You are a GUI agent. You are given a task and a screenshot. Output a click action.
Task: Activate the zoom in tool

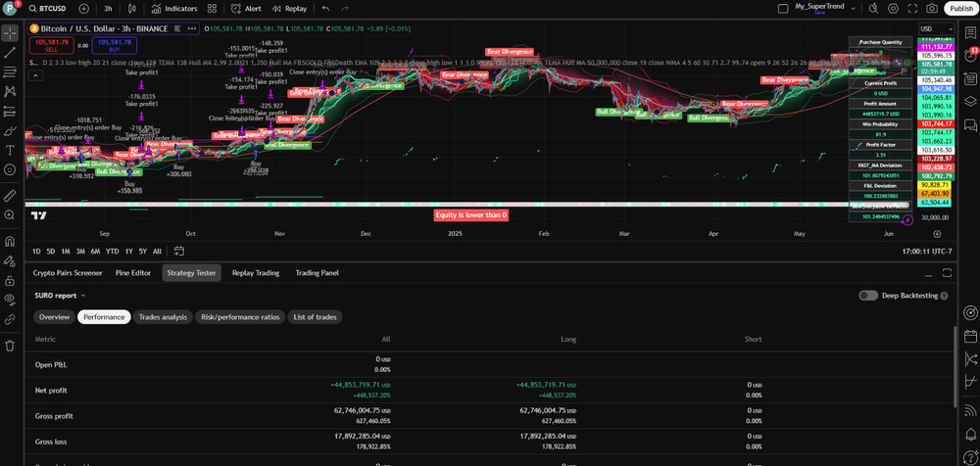point(10,214)
